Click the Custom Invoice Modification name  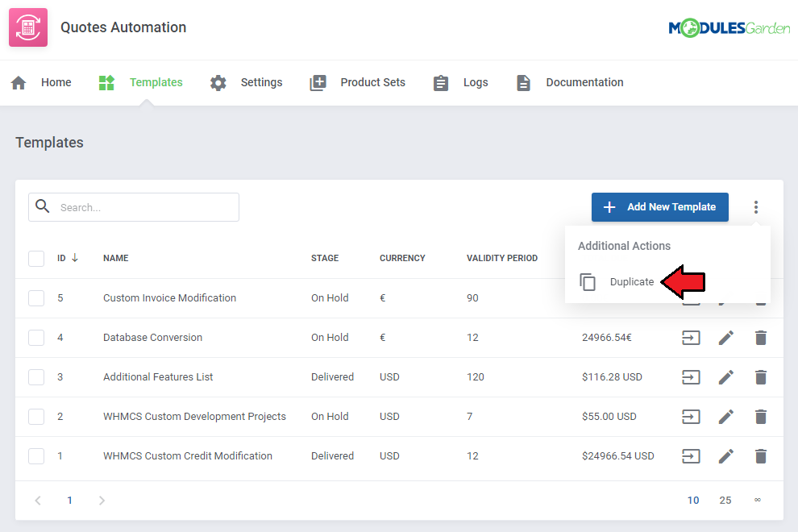pyautogui.click(x=169, y=297)
